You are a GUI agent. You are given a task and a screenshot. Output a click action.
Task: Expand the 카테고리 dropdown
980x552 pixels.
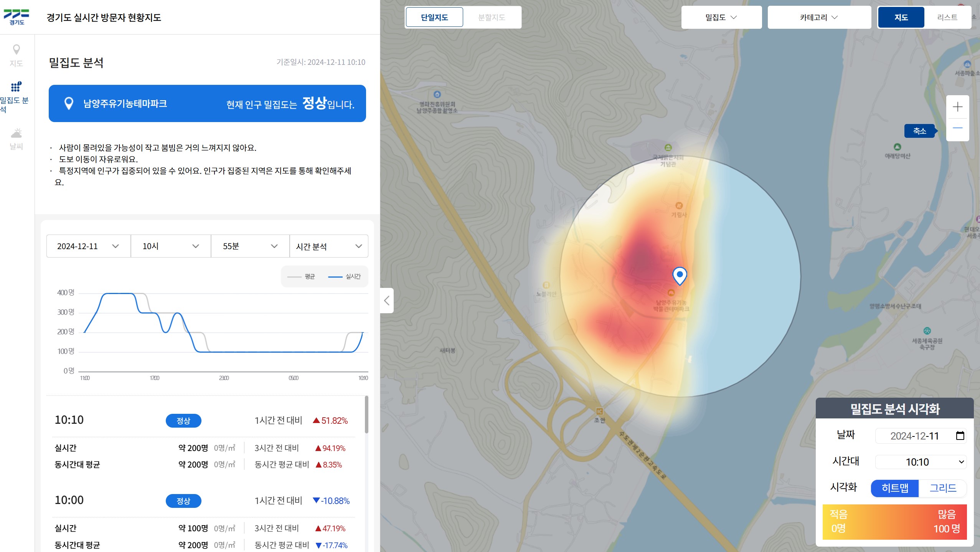(819, 17)
